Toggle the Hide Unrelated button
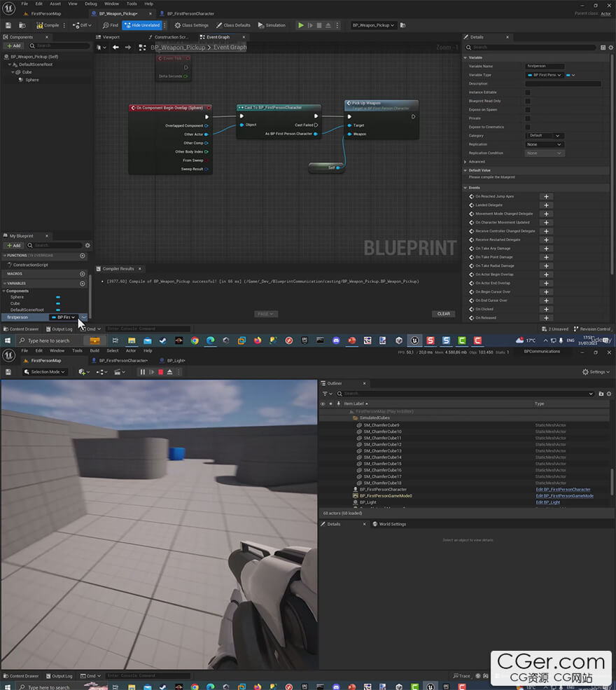Viewport: 616px width, 690px height. [x=142, y=25]
